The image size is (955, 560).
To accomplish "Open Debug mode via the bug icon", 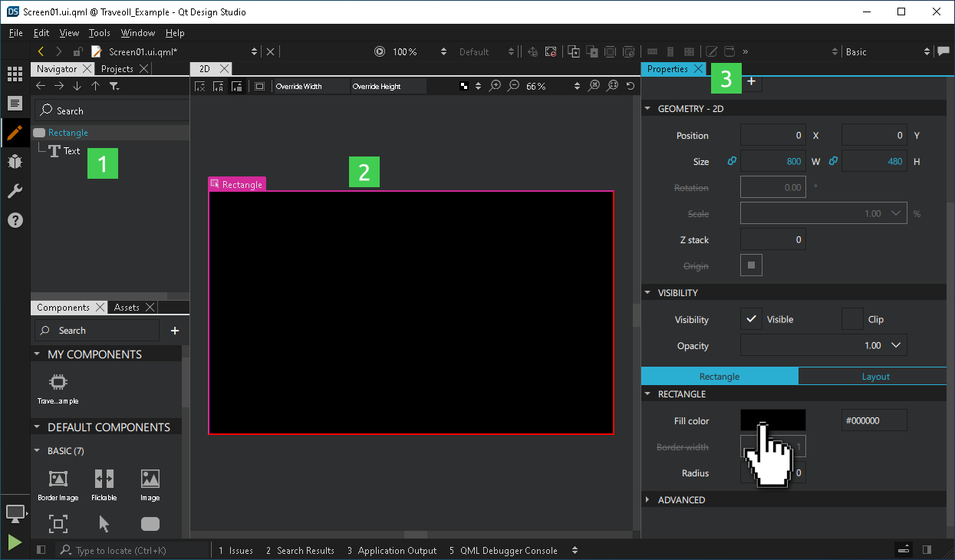I will point(15,162).
